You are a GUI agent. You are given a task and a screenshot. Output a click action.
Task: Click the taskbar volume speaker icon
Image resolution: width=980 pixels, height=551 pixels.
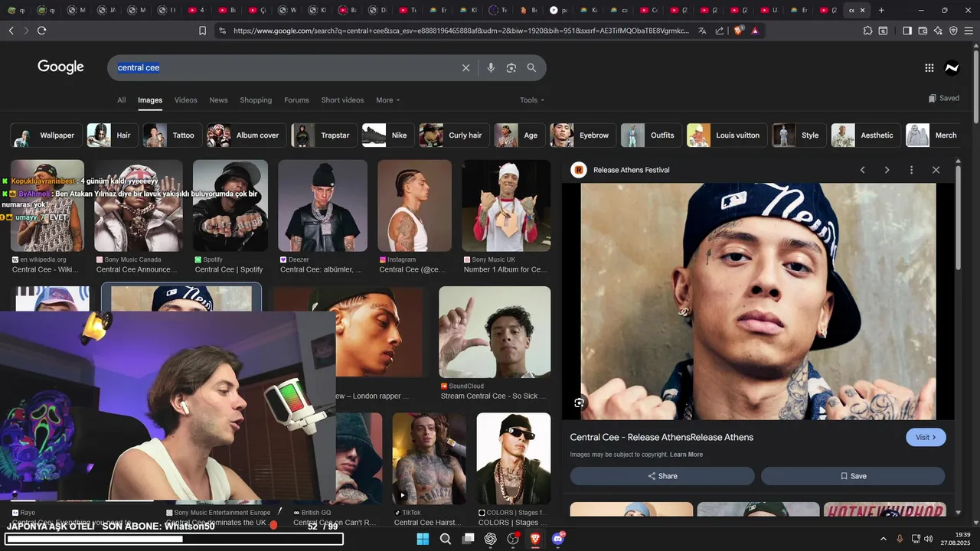[929, 539]
